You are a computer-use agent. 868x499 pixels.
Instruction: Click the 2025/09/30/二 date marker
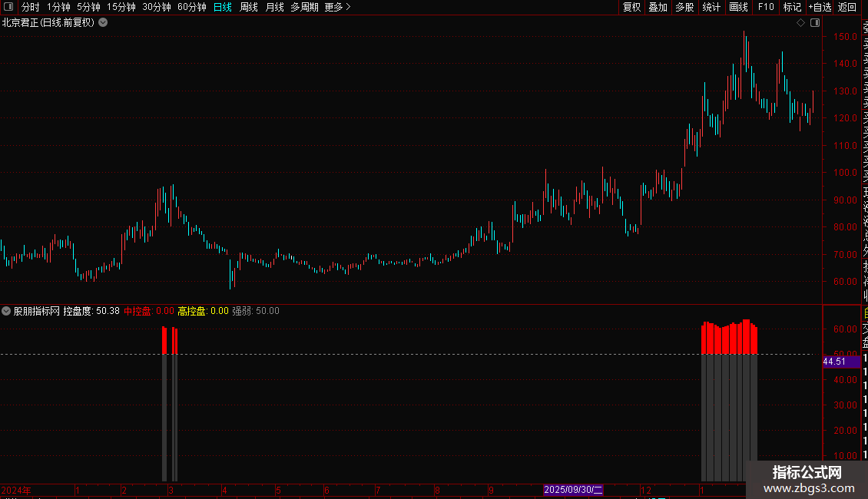(x=573, y=490)
